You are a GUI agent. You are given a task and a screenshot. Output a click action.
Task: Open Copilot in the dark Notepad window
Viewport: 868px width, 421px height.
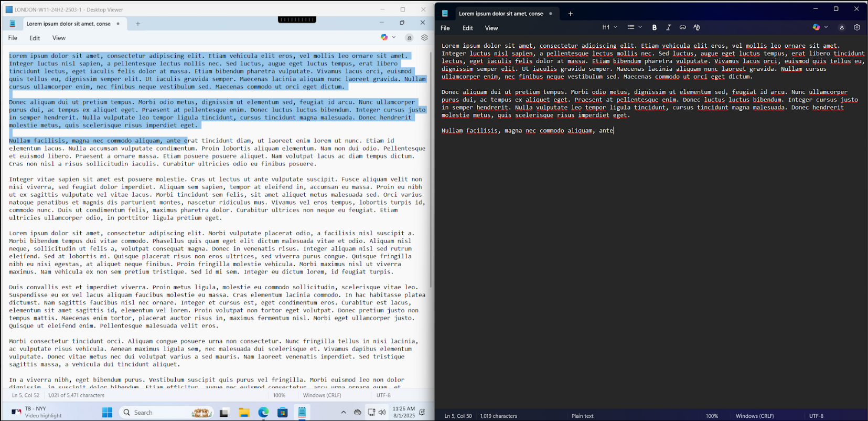coord(816,27)
